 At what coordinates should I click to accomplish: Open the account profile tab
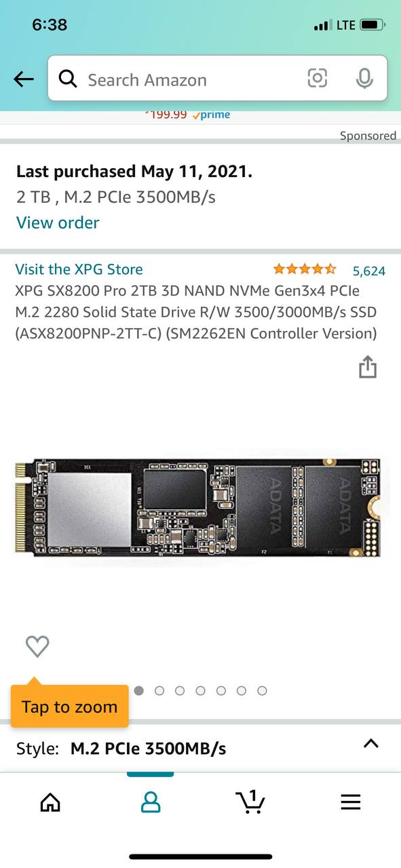(150, 802)
